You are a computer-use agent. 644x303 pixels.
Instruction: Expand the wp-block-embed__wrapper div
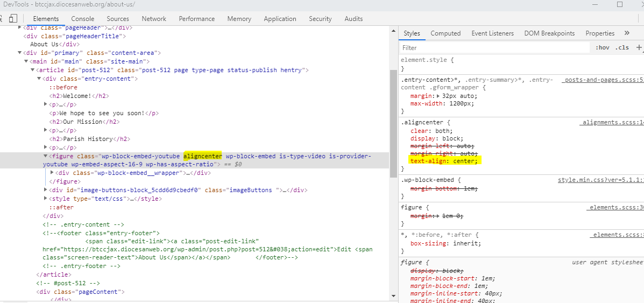[52, 173]
